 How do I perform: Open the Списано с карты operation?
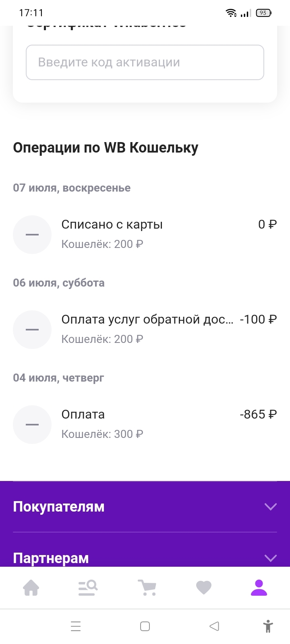[x=112, y=225]
